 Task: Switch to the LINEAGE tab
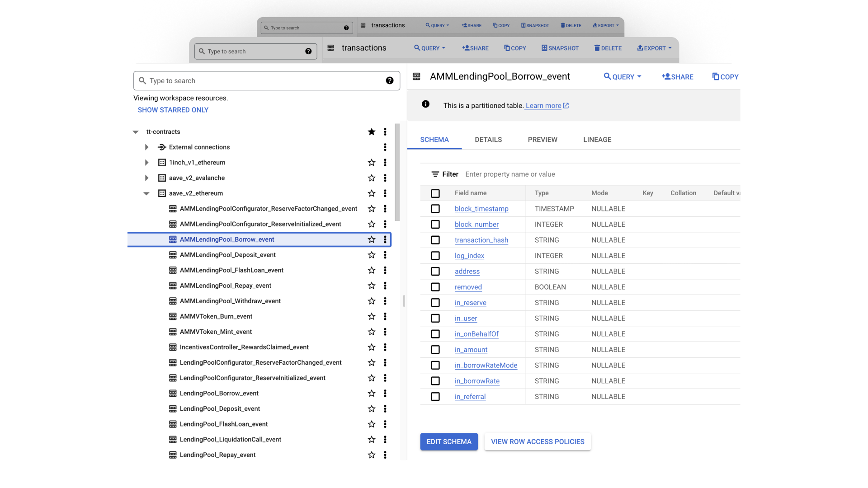point(597,140)
